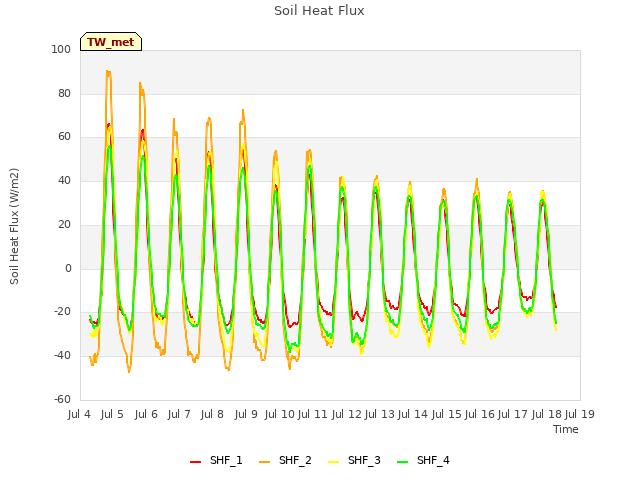Click the 0 y-axis tick label
The image size is (640, 480).
pyautogui.click(x=68, y=269)
